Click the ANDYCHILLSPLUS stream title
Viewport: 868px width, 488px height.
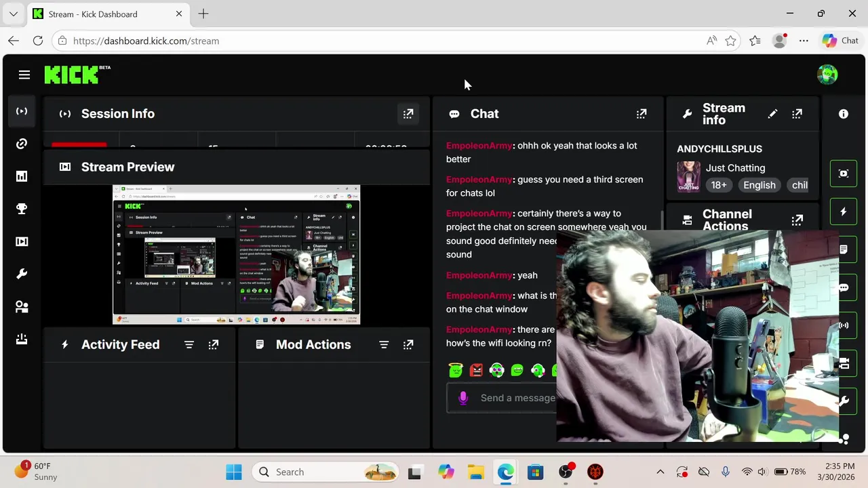pos(719,149)
